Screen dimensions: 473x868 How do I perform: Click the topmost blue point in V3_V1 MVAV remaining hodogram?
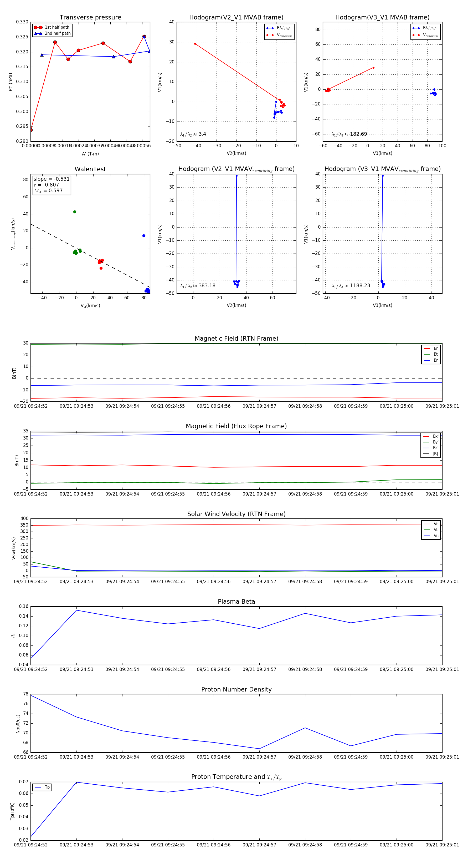(382, 176)
